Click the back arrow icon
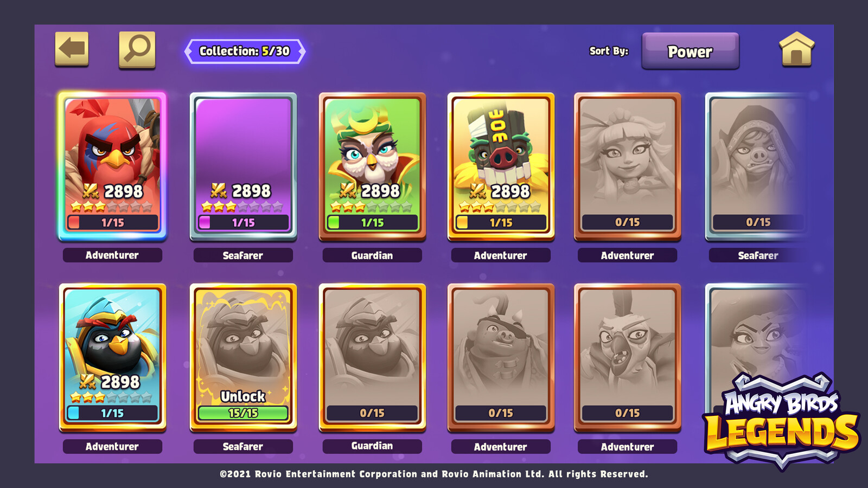 click(x=72, y=49)
